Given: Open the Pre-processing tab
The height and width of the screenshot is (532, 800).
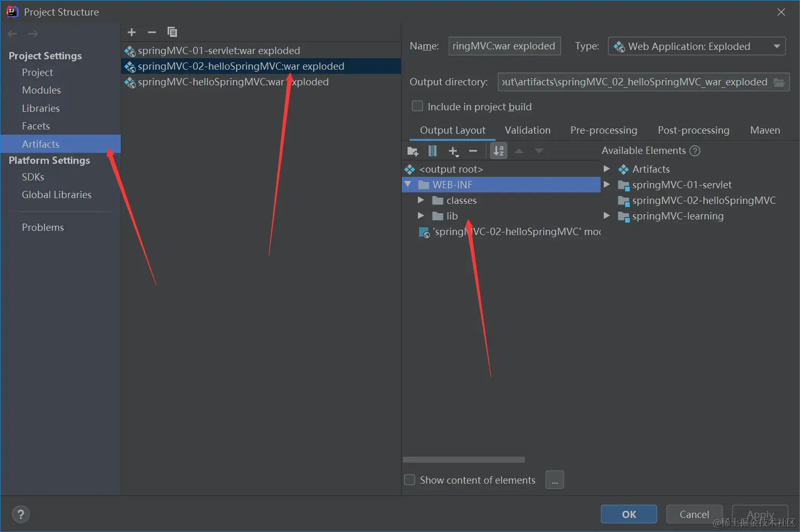Looking at the screenshot, I should pos(604,131).
